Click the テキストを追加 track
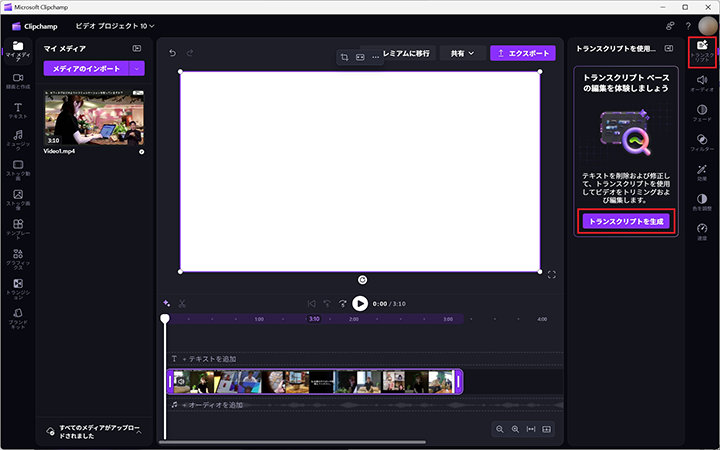Screen dimensions: 720x450 [x=365, y=359]
